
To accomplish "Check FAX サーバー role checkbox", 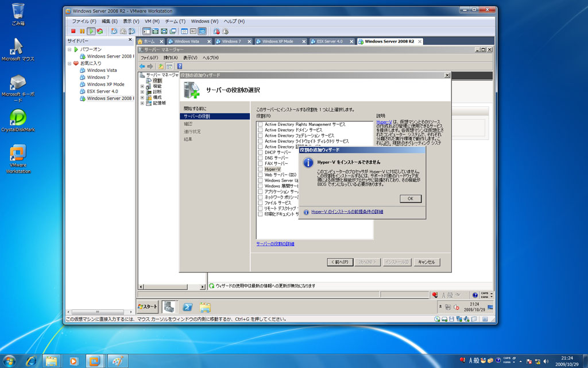I will pyautogui.click(x=260, y=164).
